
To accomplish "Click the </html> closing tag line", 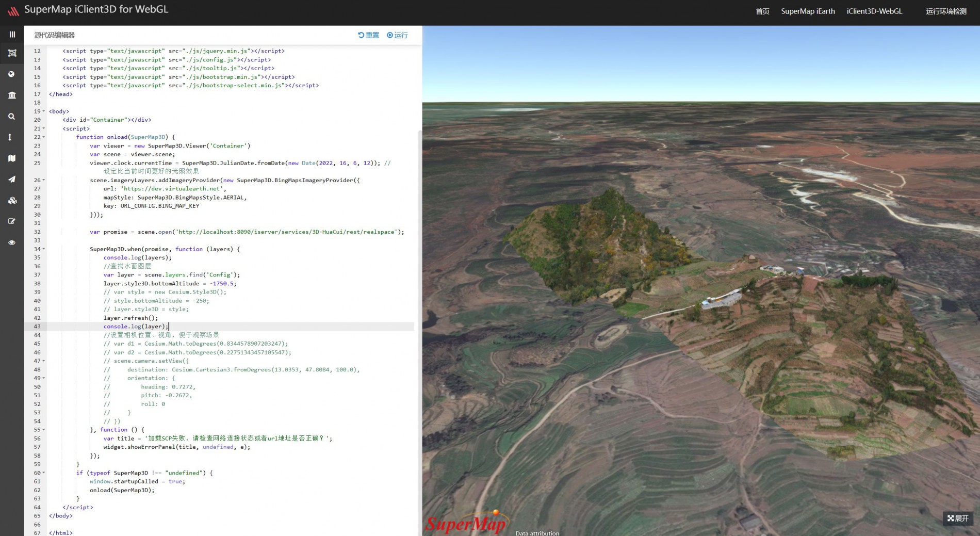I will pyautogui.click(x=61, y=533).
